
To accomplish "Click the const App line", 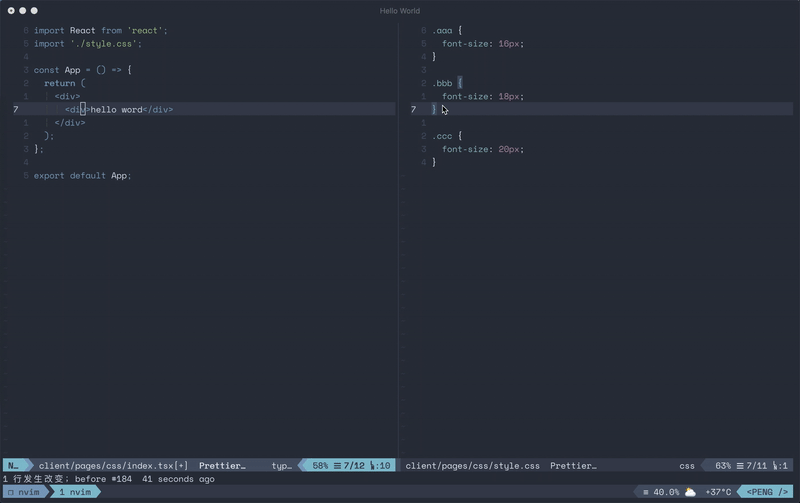I will click(83, 70).
